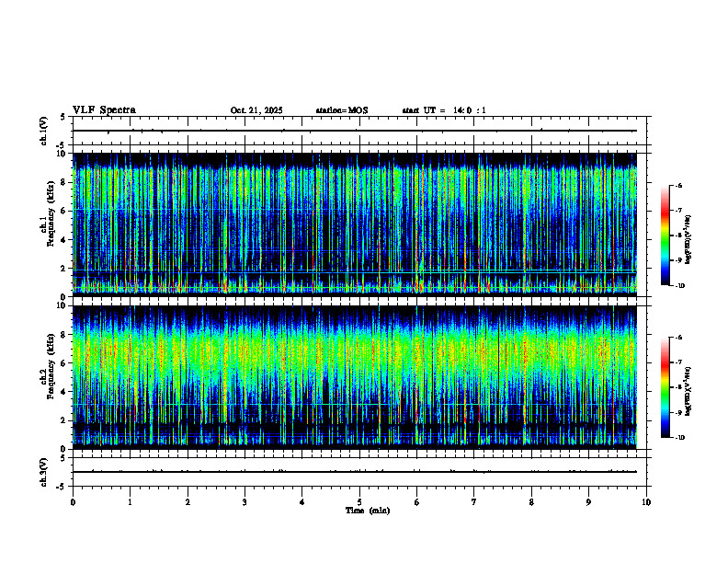Screen dimensions: 728x563
Task: Click the "start UT = 14:0 :1" text
Action: pyautogui.click(x=444, y=110)
